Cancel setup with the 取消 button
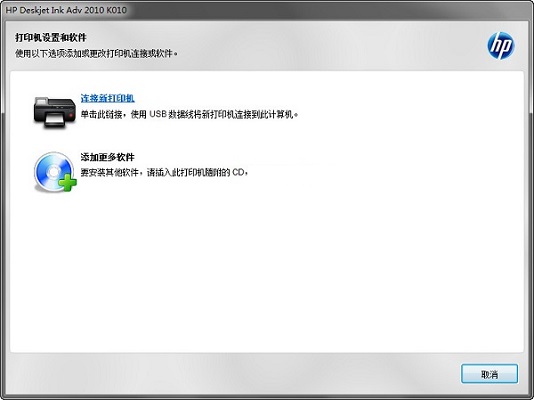 489,374
